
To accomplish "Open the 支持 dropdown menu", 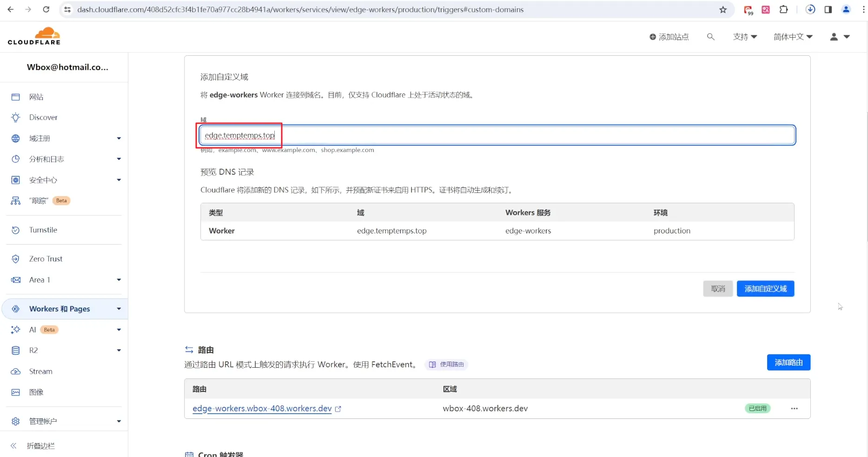I will click(745, 37).
